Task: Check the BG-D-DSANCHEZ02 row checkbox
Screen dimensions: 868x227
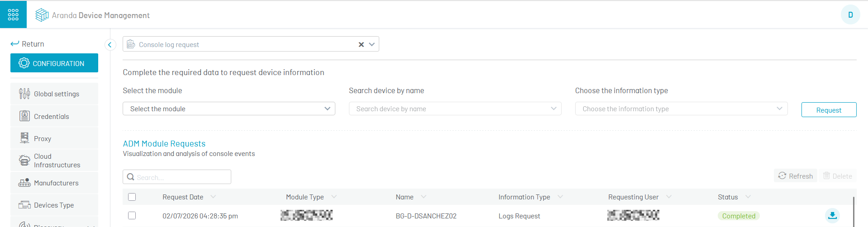Action: (x=132, y=215)
